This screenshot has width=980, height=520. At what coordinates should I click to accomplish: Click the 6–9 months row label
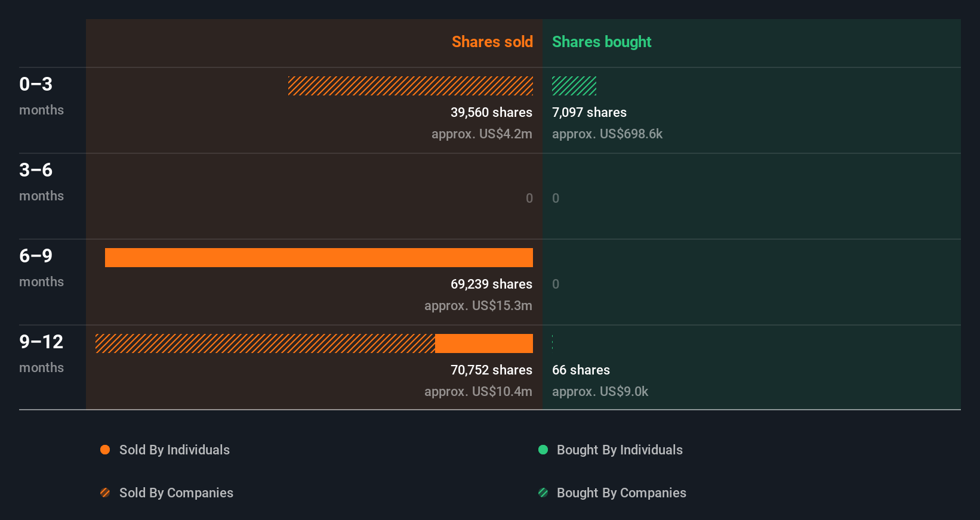pyautogui.click(x=41, y=267)
